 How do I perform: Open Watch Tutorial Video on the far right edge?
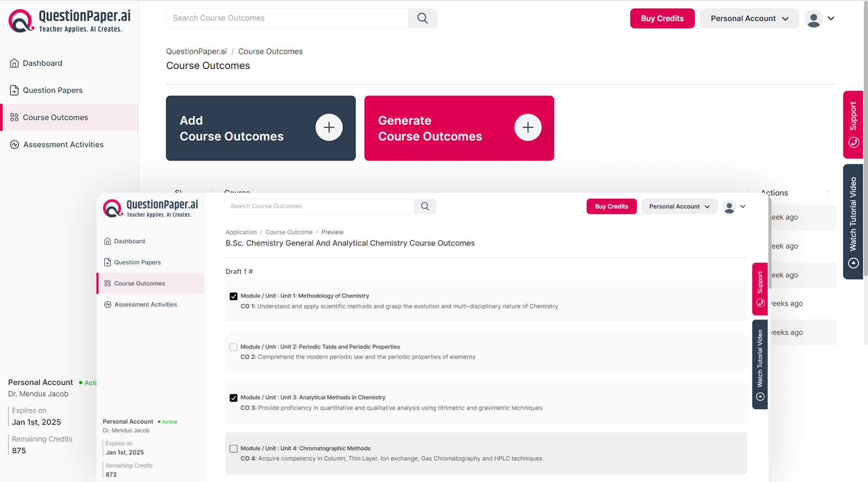[x=853, y=222]
